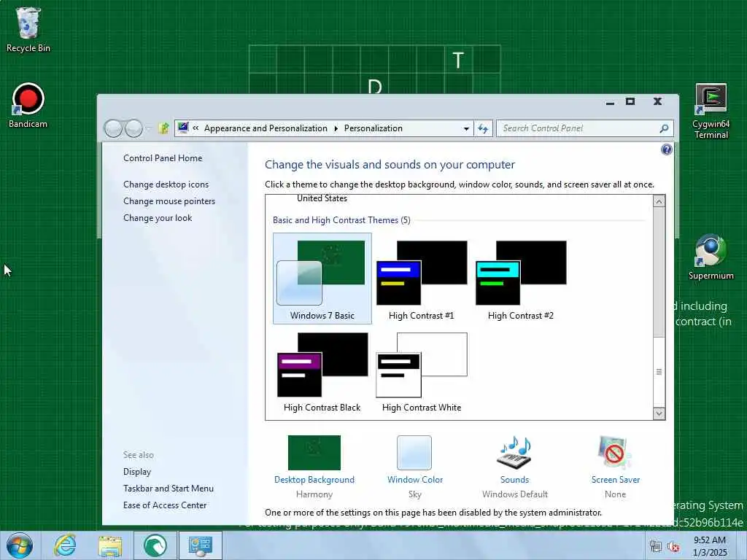Maximize the Personalization window
The width and height of the screenshot is (747, 560).
pyautogui.click(x=630, y=101)
